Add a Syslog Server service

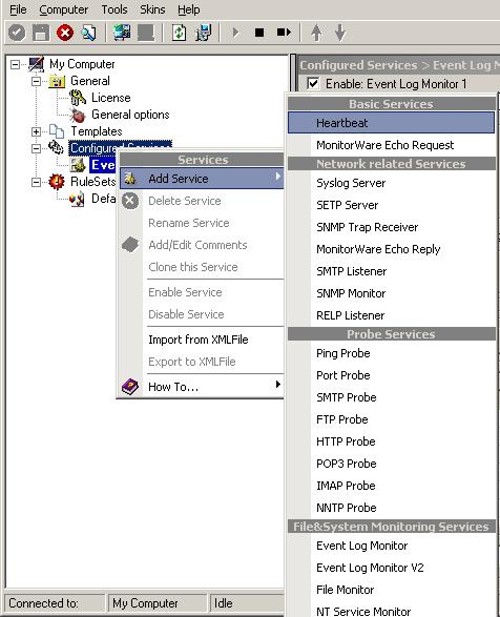point(351,183)
